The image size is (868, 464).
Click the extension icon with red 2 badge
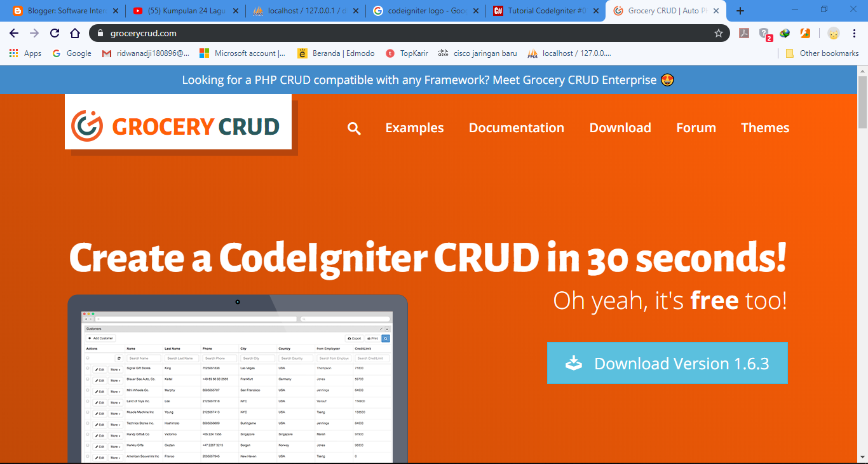pyautogui.click(x=765, y=34)
